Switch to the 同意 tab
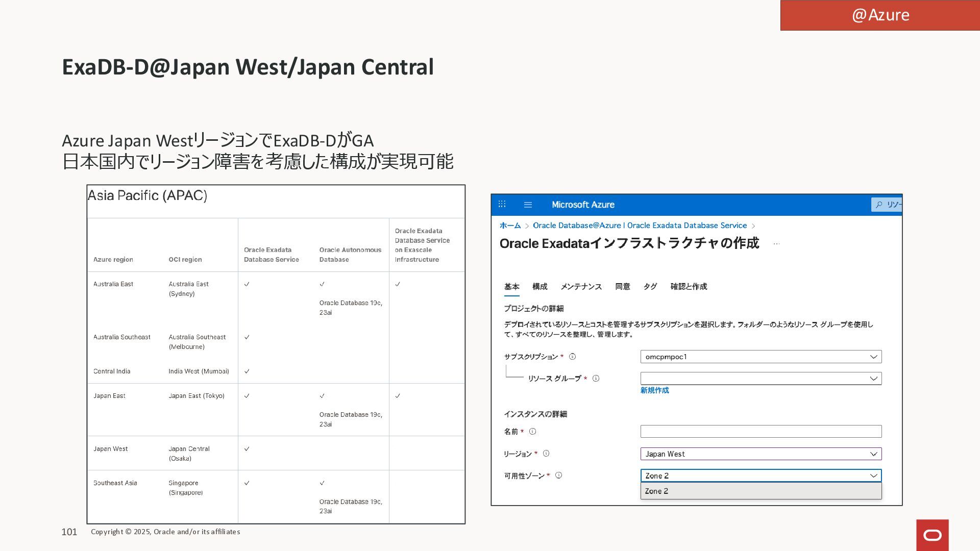The image size is (980, 551). (623, 287)
